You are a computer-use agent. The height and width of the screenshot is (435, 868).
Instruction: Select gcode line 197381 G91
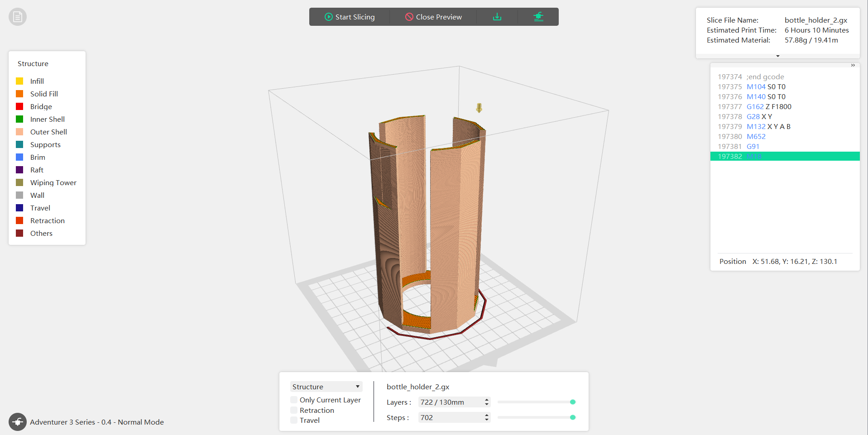(x=785, y=146)
